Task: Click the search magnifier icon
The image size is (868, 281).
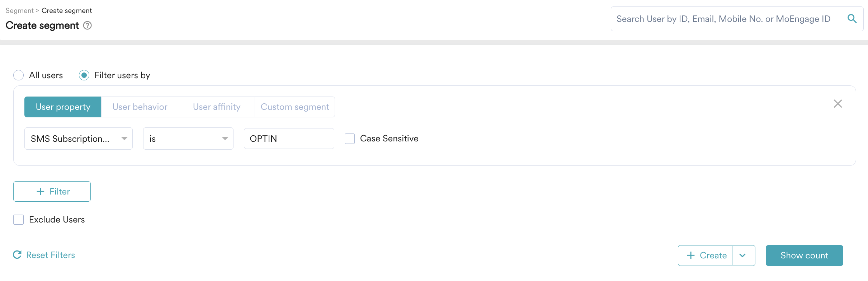Action: 852,19
